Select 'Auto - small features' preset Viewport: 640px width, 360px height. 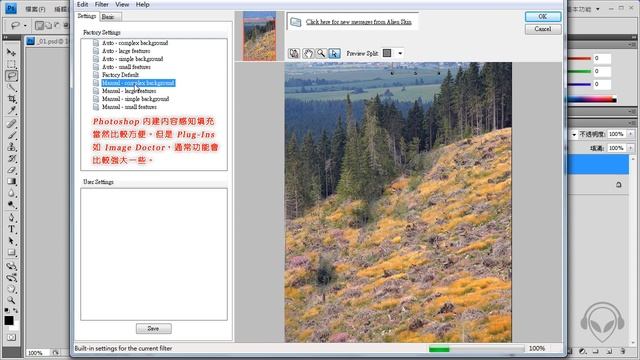coord(127,67)
